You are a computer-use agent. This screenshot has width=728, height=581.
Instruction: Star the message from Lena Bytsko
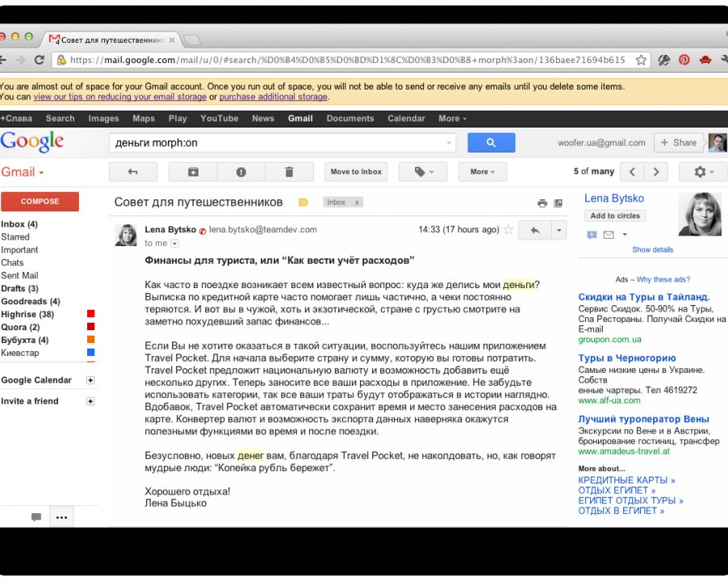click(x=508, y=229)
